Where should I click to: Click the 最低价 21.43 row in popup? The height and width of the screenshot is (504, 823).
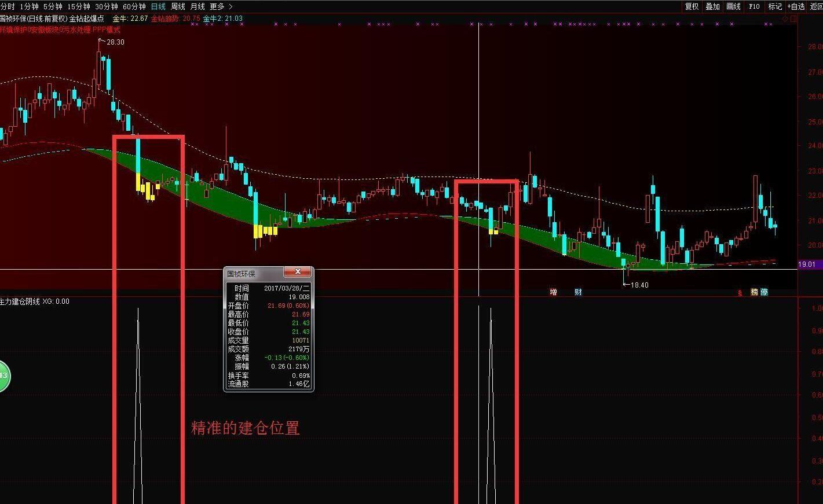[269, 323]
